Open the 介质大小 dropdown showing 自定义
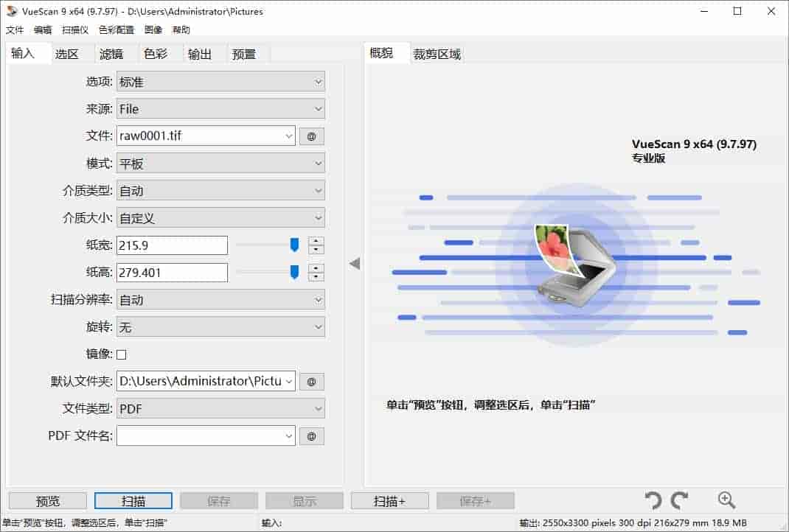This screenshot has width=789, height=532. click(x=220, y=218)
